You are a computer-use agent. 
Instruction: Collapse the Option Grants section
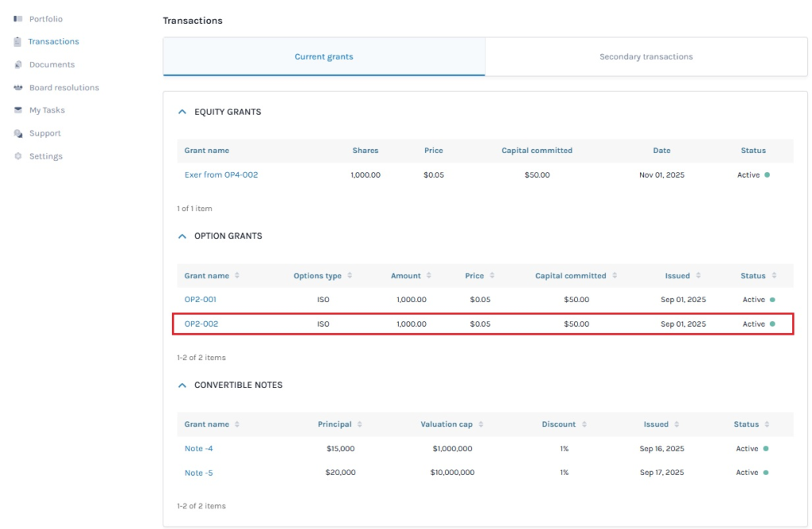(x=182, y=236)
